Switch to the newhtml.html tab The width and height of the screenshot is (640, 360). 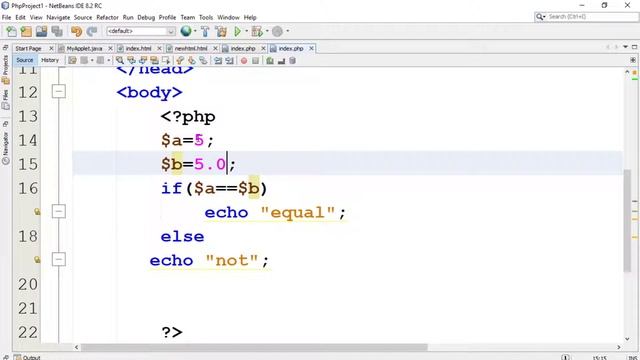click(191, 49)
